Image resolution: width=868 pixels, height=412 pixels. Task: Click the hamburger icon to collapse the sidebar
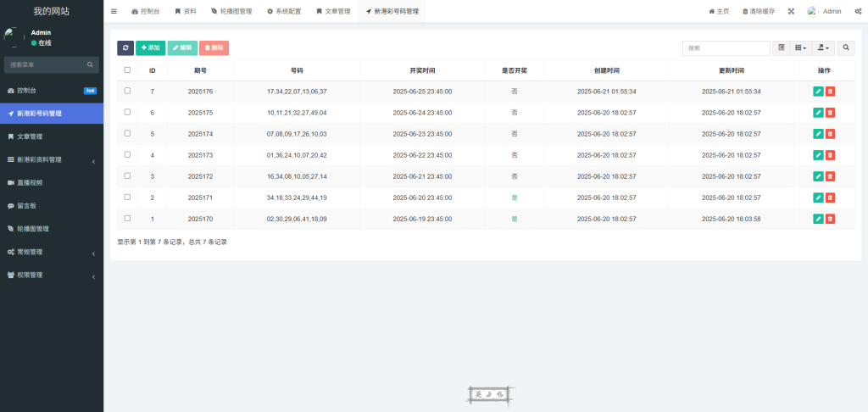(x=114, y=11)
